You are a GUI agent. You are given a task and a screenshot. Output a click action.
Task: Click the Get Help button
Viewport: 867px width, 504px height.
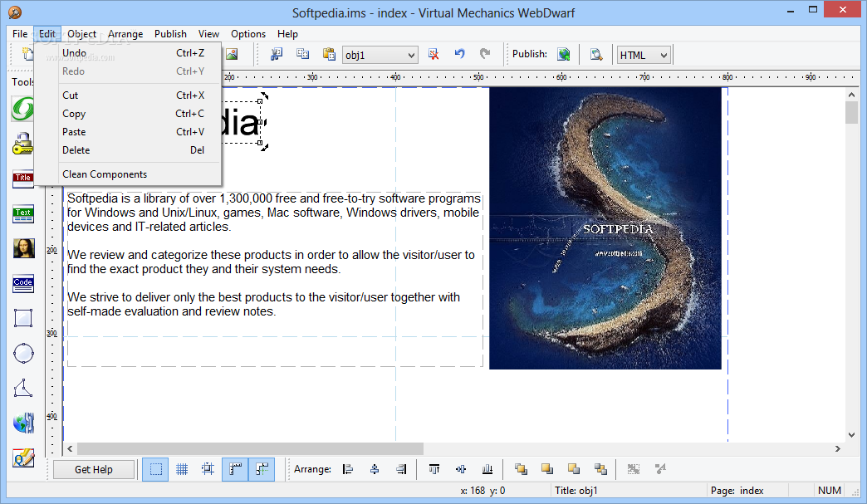click(94, 469)
